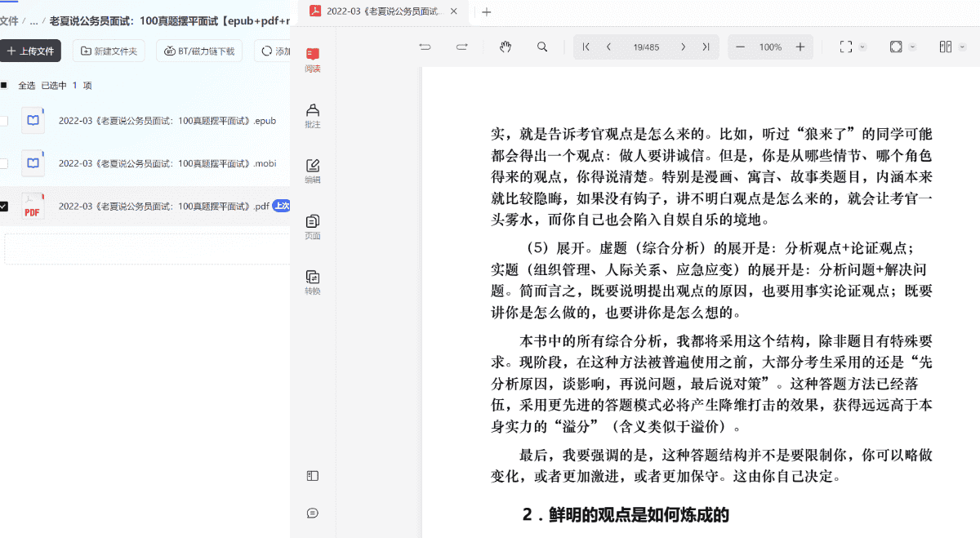Expand the selection mode dropdown arrow
The width and height of the screenshot is (980, 538).
point(863,47)
